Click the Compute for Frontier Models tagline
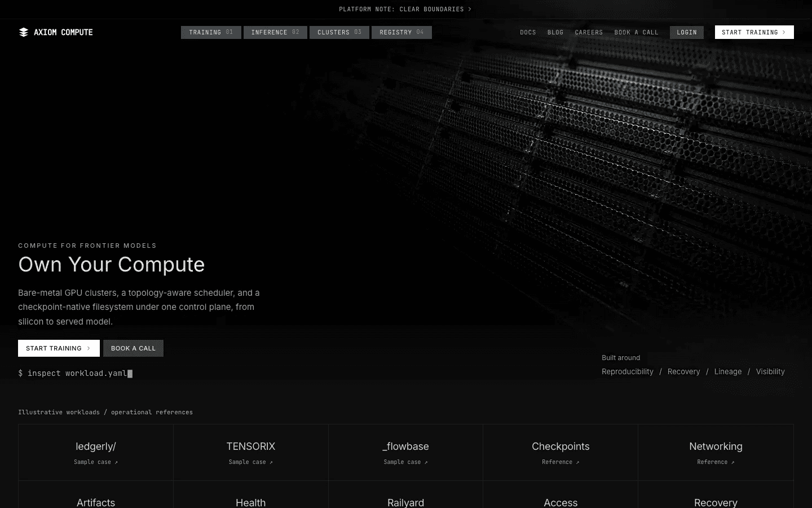The width and height of the screenshot is (812, 508). pos(87,246)
